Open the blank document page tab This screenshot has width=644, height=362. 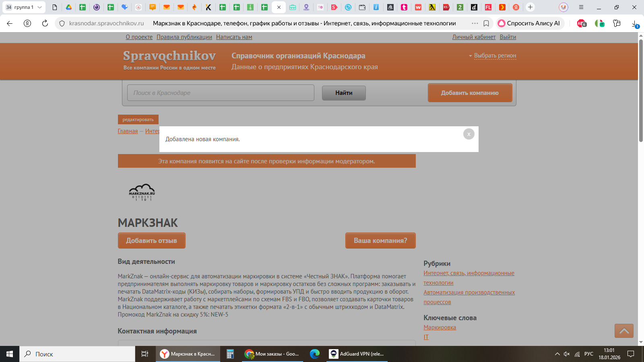55,7
